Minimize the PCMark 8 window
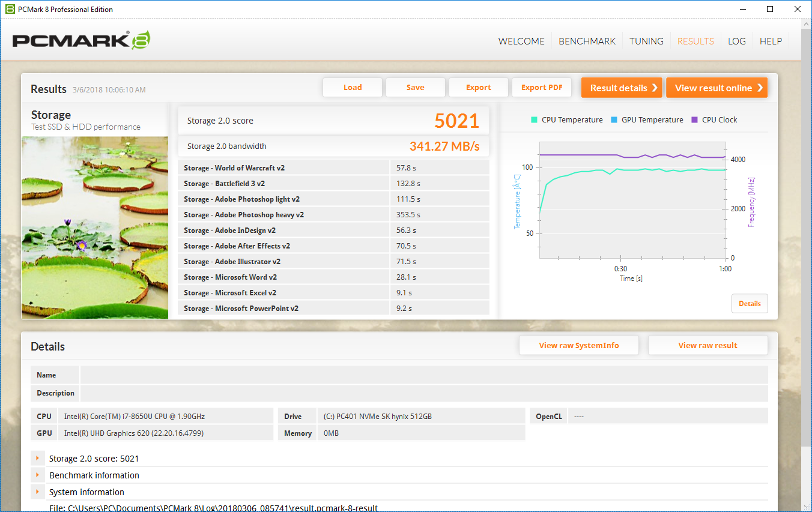This screenshot has height=512, width=812. click(743, 9)
